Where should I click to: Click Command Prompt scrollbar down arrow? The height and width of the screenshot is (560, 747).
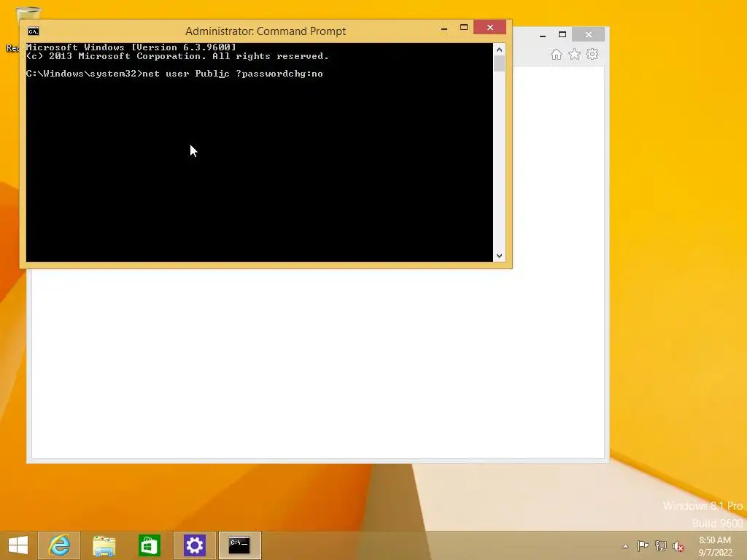[x=499, y=256]
